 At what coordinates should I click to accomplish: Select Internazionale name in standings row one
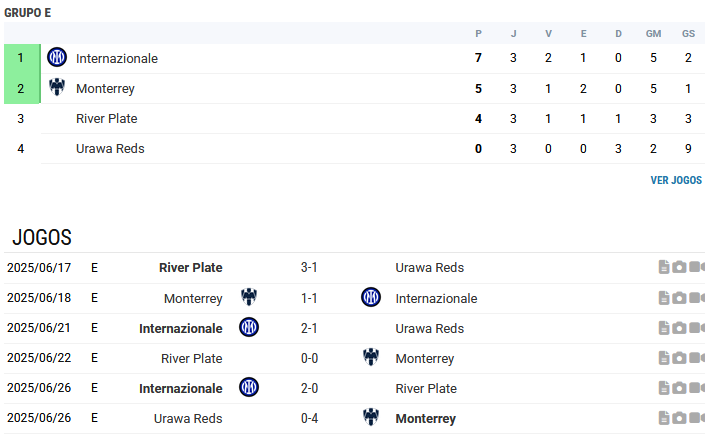[x=117, y=58]
